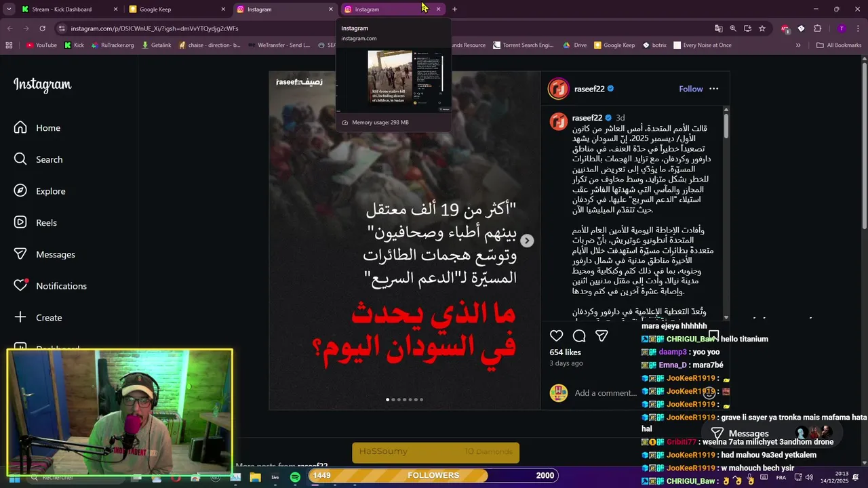868x488 pixels.
Task: Open the Drive bookmark
Action: click(575, 45)
